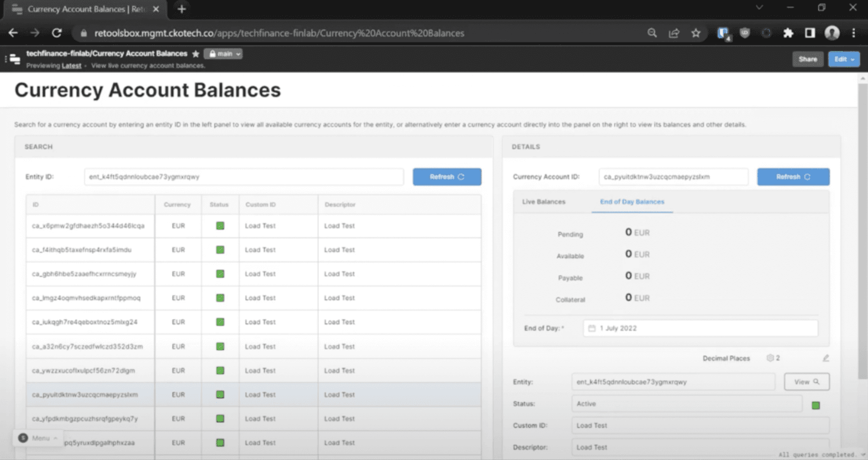The height and width of the screenshot is (460, 868).
Task: Click the Status square on ca_x6pmw2gfdhaezh row
Action: [220, 225]
